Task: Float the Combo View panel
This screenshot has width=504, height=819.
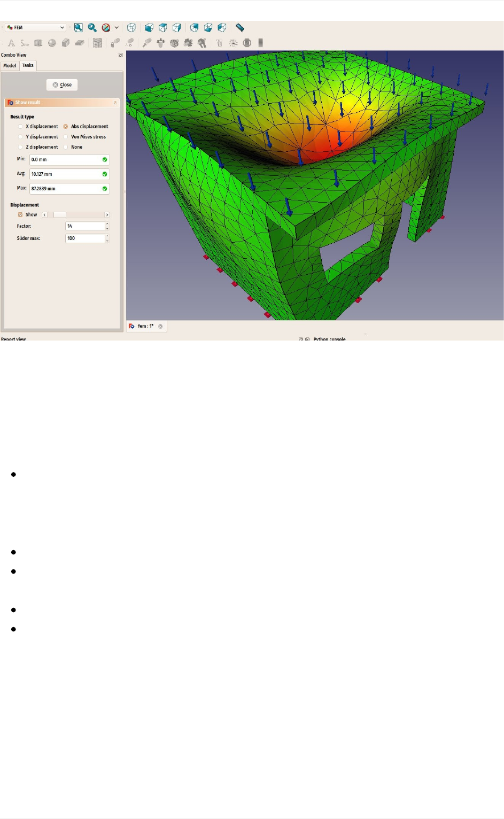Action: 121,55
